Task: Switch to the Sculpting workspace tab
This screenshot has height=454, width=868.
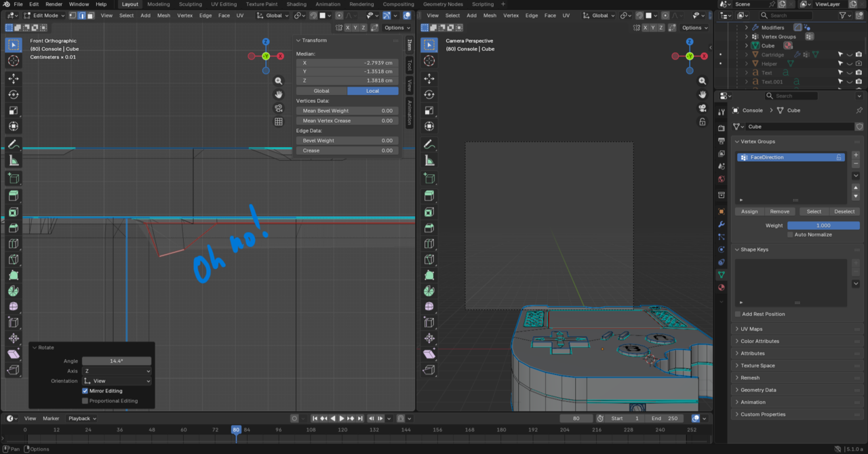Action: [190, 4]
